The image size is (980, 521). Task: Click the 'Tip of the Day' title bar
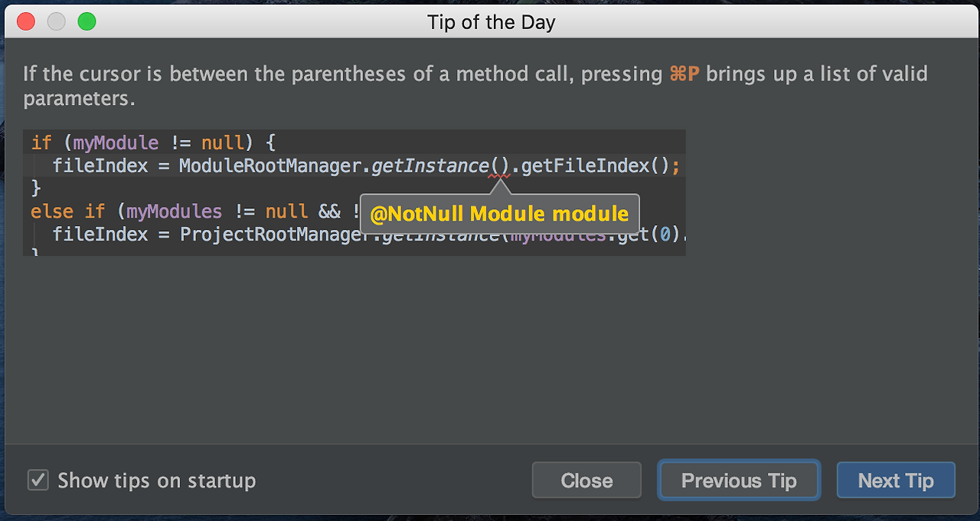[x=491, y=22]
